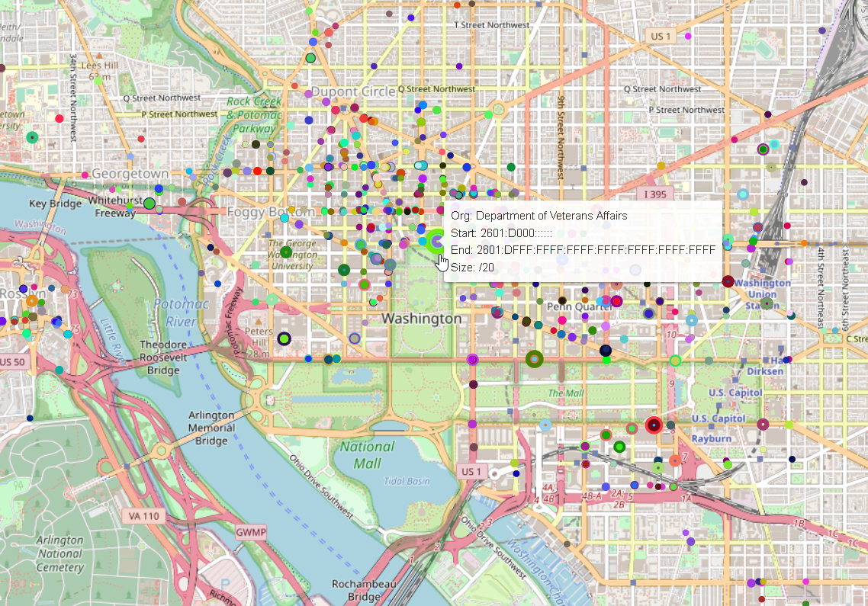Click the Georgetown neighborhood label
The image size is (868, 606).
pos(130,174)
